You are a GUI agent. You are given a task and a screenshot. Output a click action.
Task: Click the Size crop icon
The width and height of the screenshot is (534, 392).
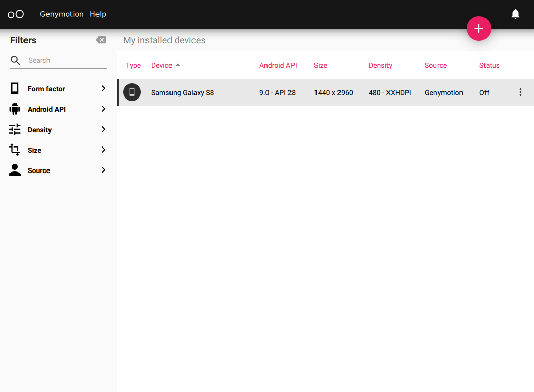click(x=15, y=150)
